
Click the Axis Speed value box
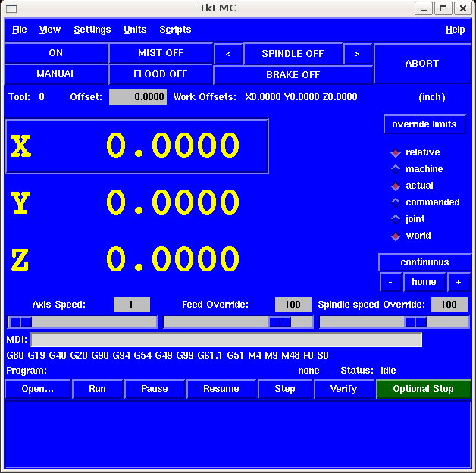click(132, 305)
